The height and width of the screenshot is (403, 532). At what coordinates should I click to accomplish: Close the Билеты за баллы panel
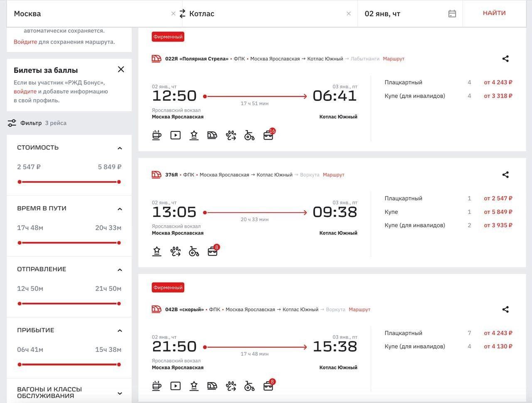pyautogui.click(x=121, y=69)
